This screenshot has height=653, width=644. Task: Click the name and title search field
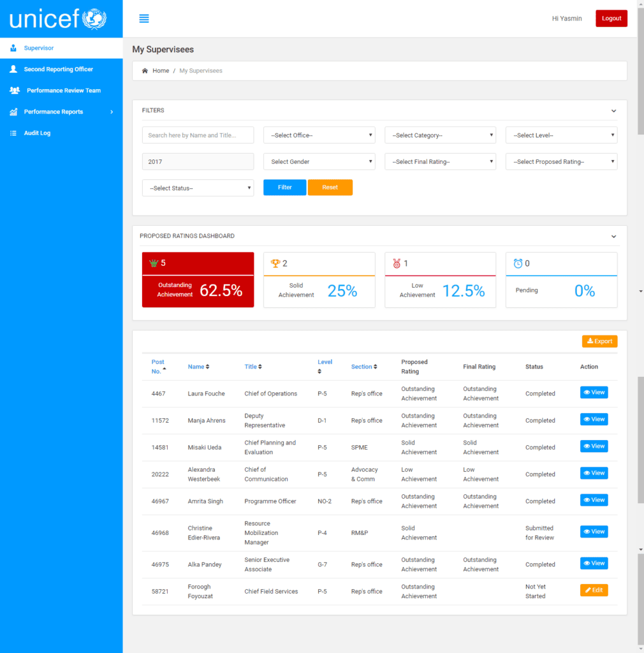tap(198, 135)
